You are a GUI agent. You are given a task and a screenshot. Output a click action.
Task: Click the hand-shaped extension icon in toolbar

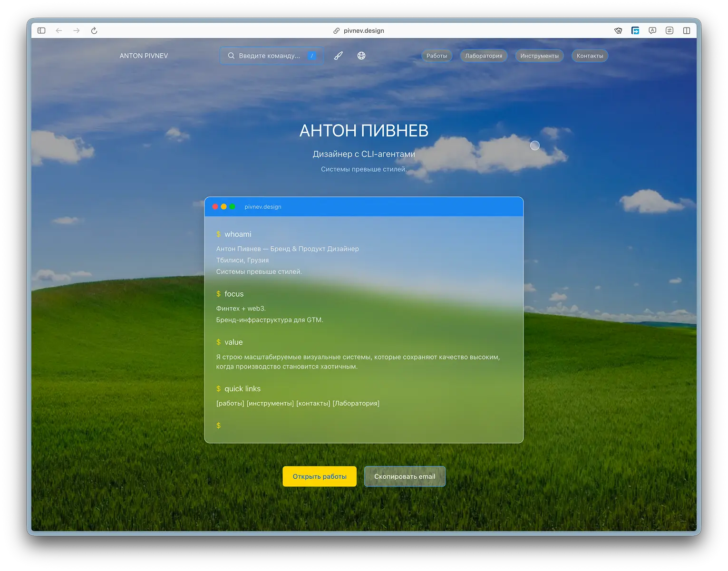pos(618,30)
